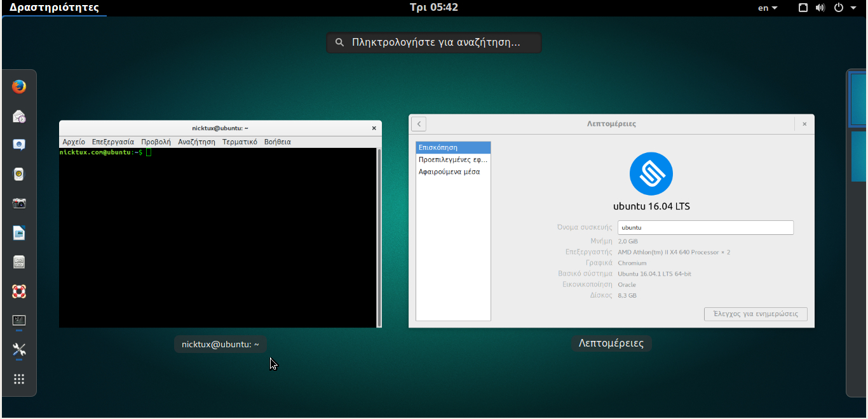Click Έλεγχος για ενημερώσεις button

(755, 314)
